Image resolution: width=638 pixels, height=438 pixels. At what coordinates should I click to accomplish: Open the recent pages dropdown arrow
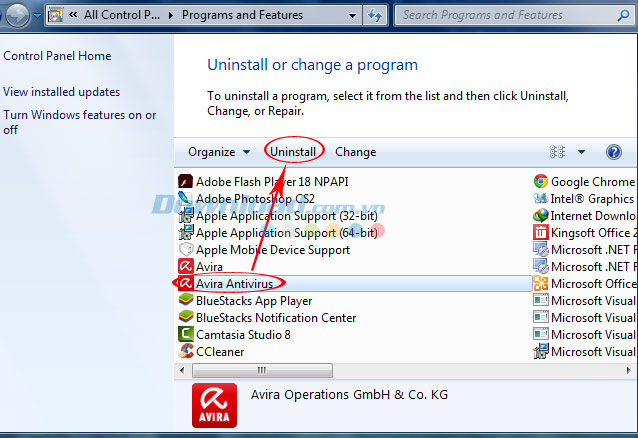pyautogui.click(x=37, y=15)
